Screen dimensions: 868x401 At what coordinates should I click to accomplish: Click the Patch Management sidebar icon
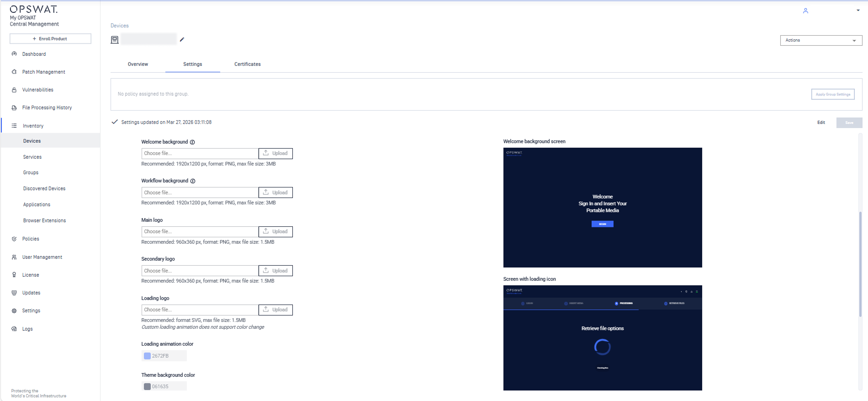click(14, 72)
